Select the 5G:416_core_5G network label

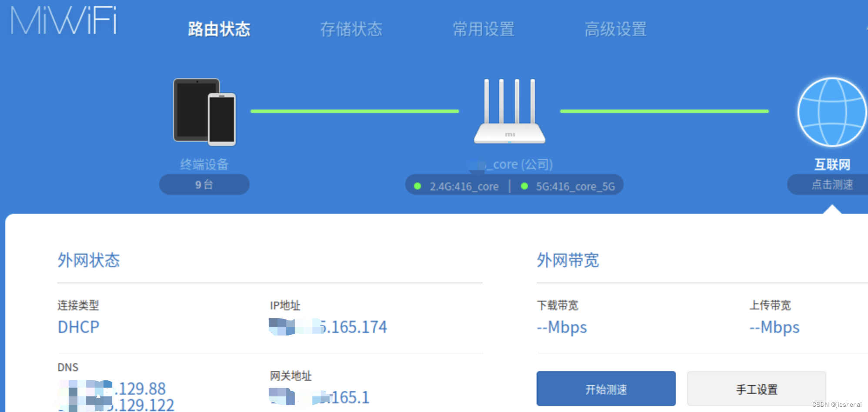(575, 186)
